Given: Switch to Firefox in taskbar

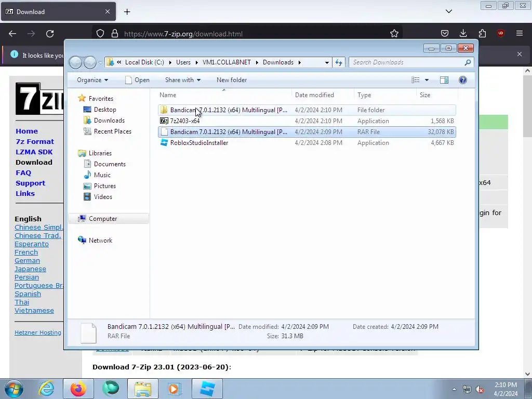Looking at the screenshot, I should 78,389.
